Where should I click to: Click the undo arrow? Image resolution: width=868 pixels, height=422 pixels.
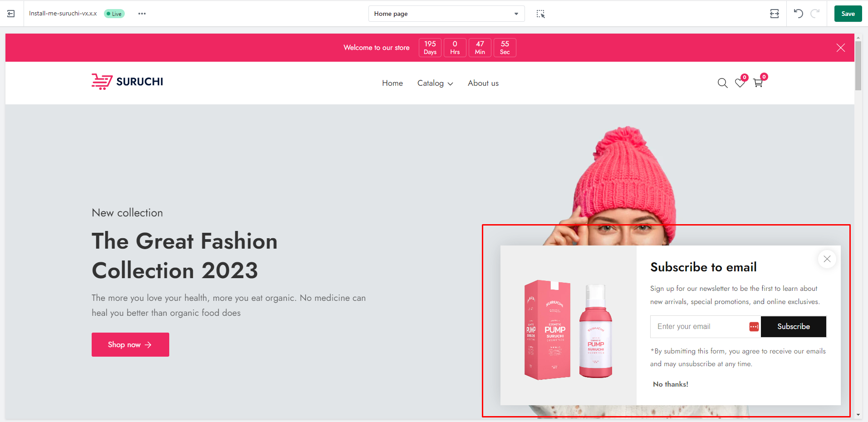[799, 14]
